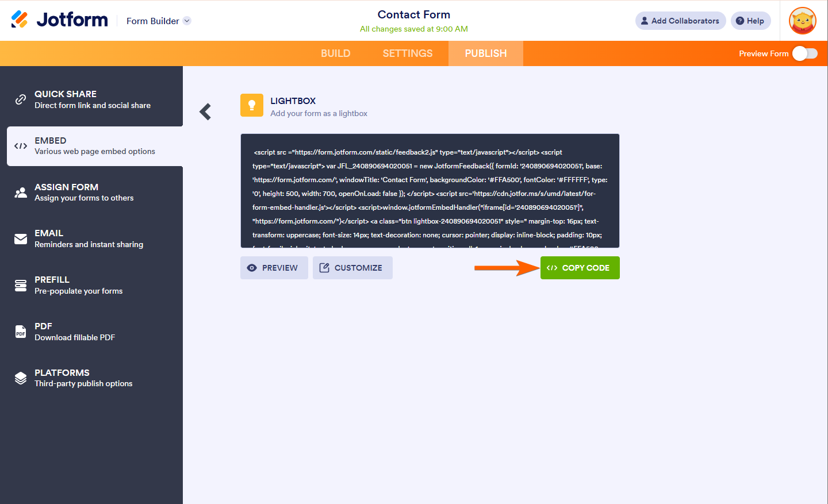This screenshot has height=504, width=828.
Task: Click the Help button label
Action: pos(756,21)
